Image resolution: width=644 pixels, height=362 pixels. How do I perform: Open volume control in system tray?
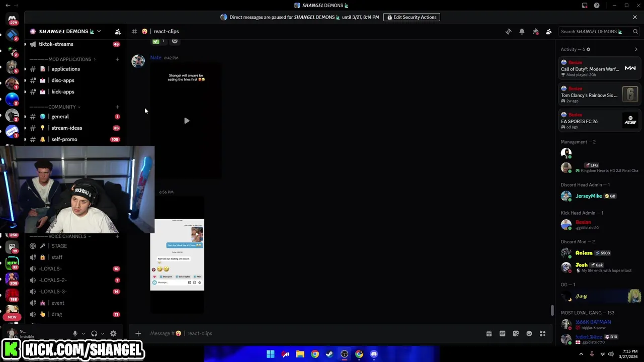click(611, 354)
